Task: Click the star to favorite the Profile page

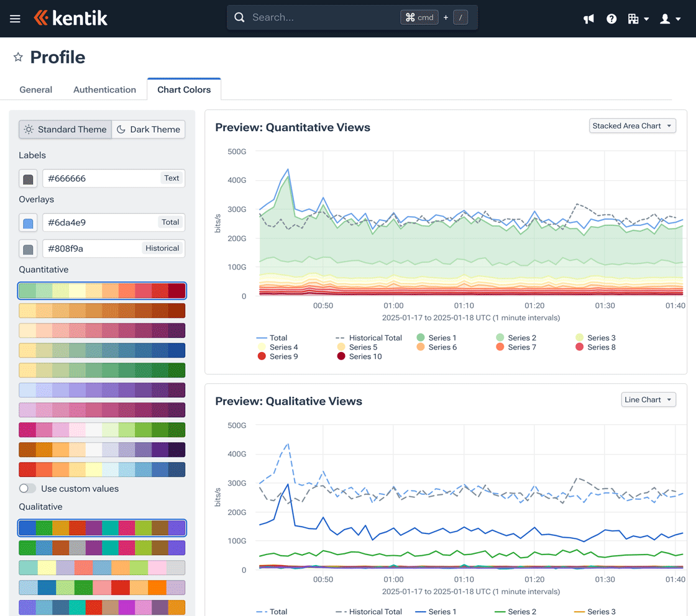Action: tap(17, 57)
